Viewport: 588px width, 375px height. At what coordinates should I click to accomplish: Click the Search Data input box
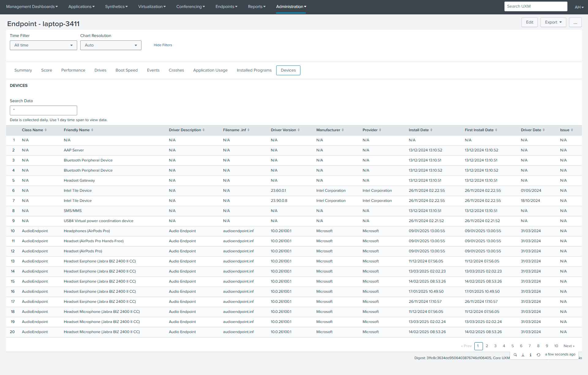pos(43,110)
